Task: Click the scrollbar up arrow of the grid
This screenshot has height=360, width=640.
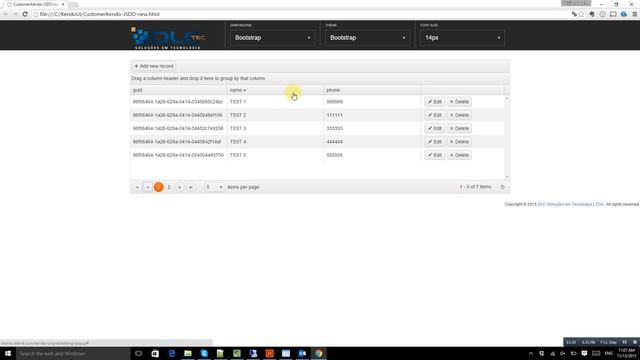Action: click(507, 98)
